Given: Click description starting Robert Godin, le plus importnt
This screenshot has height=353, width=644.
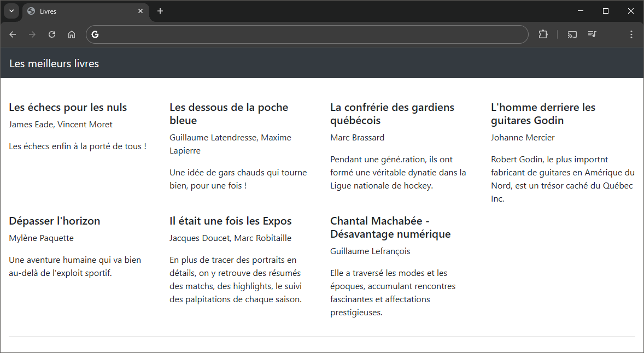Looking at the screenshot, I should pos(563,179).
